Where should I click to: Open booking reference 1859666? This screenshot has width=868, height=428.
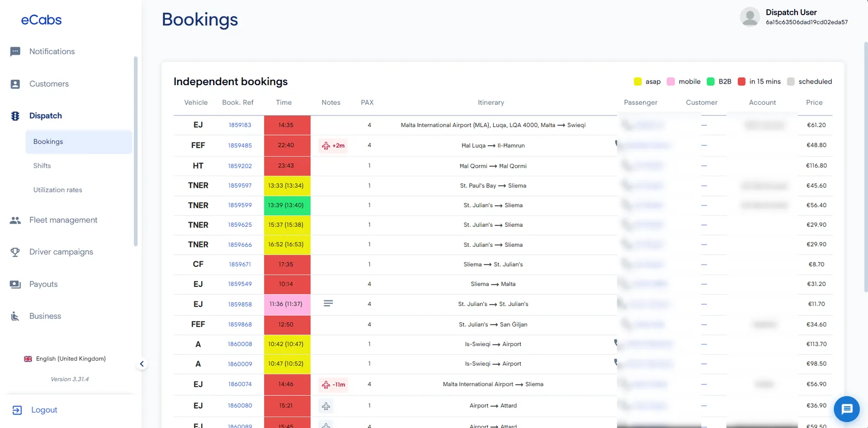(x=240, y=245)
